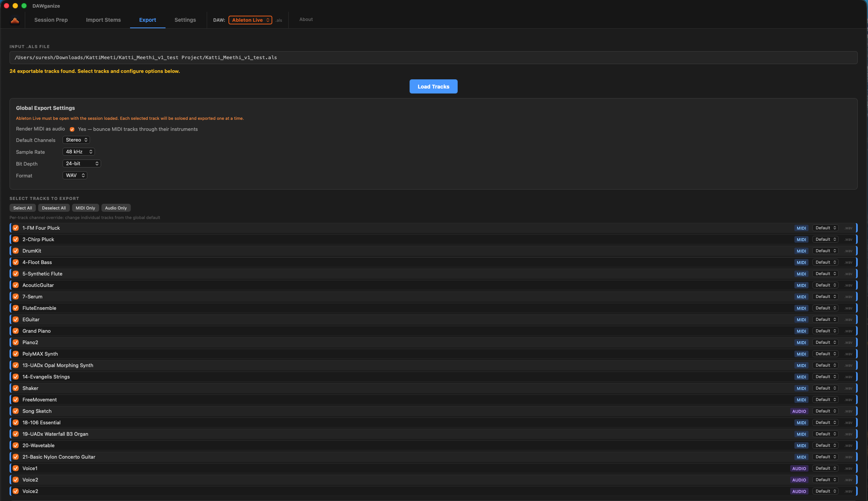
Task: Click the DAWganize logo icon
Action: [x=15, y=20]
